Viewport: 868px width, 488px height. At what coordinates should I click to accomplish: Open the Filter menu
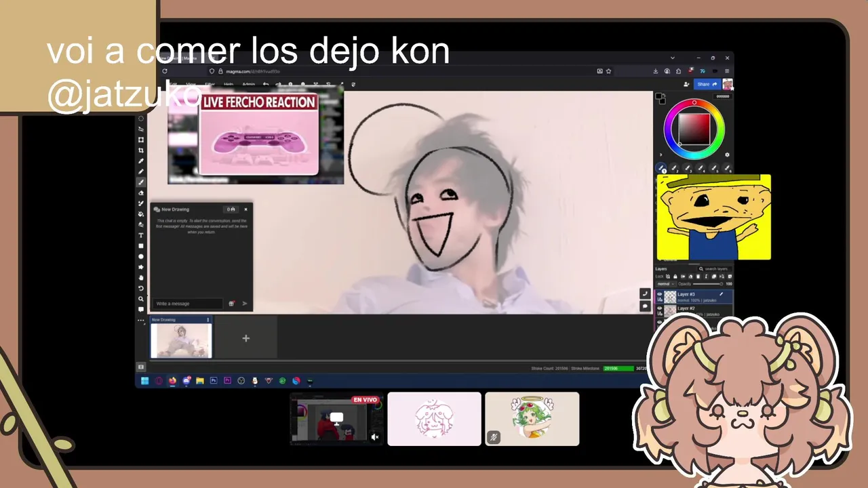coord(210,85)
